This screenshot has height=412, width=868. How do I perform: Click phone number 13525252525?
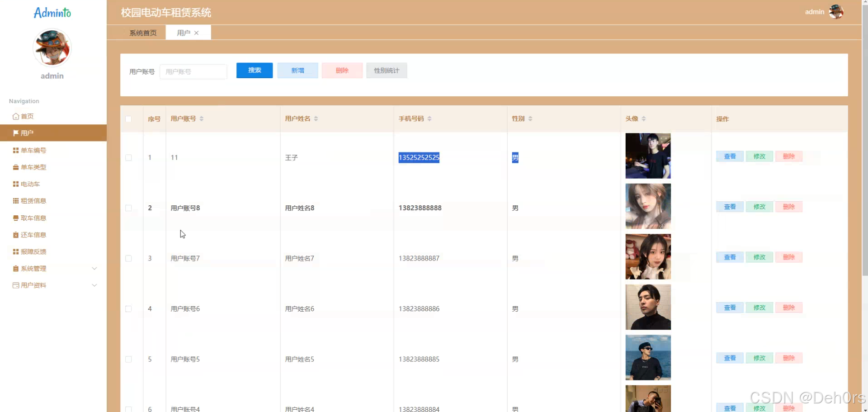pos(419,157)
